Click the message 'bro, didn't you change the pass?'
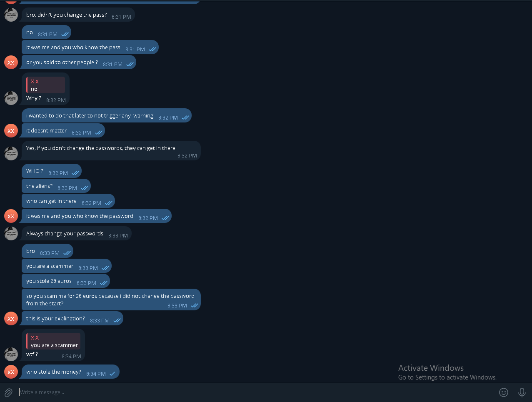Viewport: 532px width, 402px height. point(78,15)
